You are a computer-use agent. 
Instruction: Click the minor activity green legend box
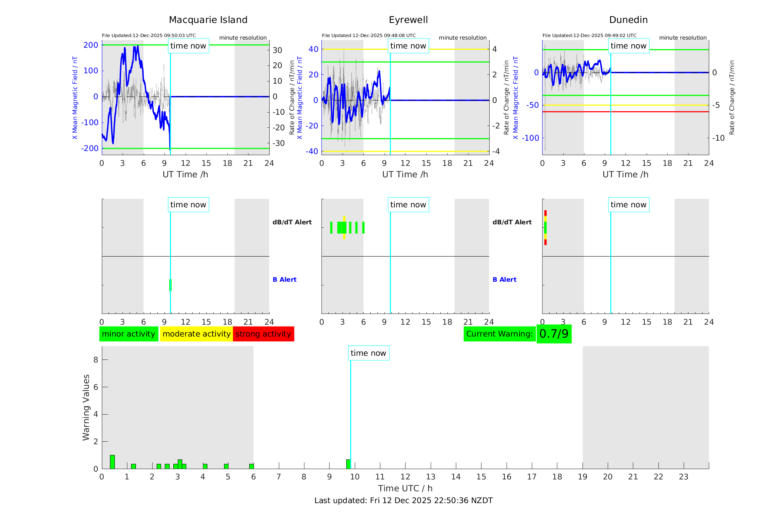[x=129, y=334]
